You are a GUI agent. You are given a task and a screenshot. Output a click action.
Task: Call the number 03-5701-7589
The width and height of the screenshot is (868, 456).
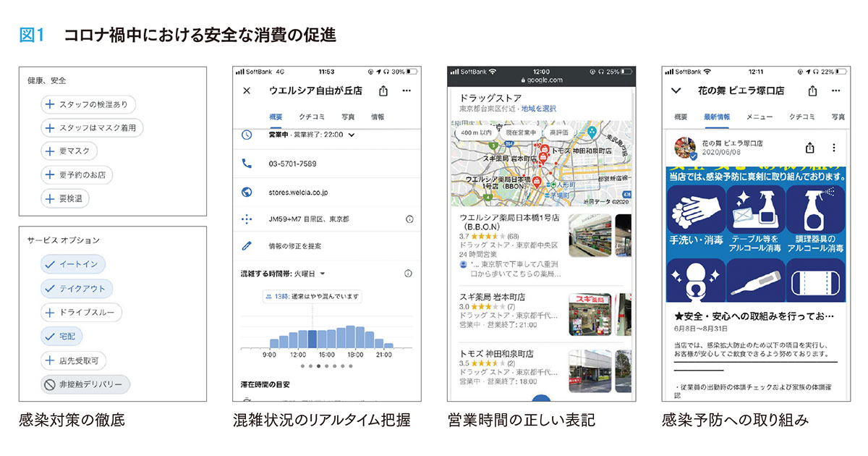pos(292,164)
